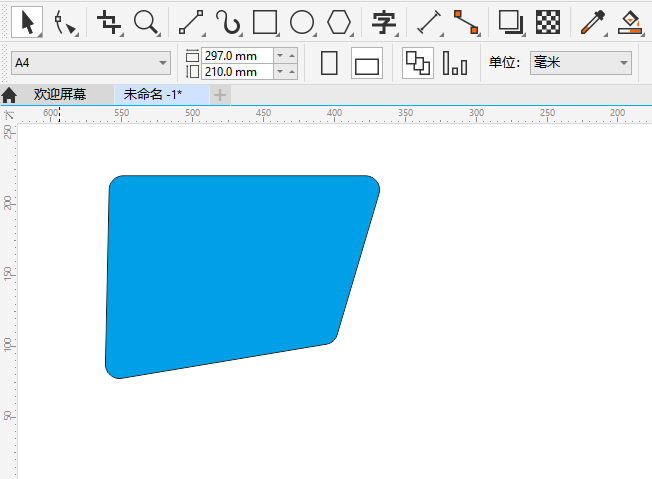Choose the Crop tool
The height and width of the screenshot is (479, 652).
[109, 21]
